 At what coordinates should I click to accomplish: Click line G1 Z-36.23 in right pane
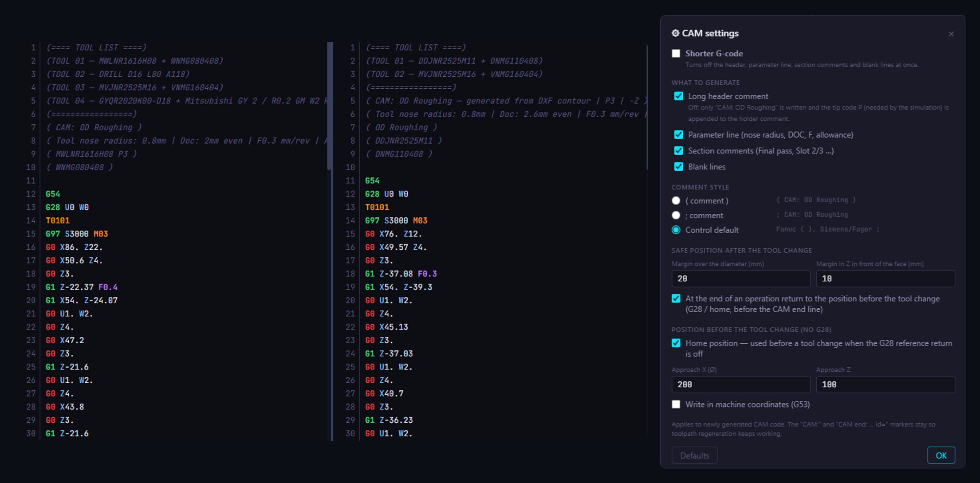pyautogui.click(x=389, y=420)
